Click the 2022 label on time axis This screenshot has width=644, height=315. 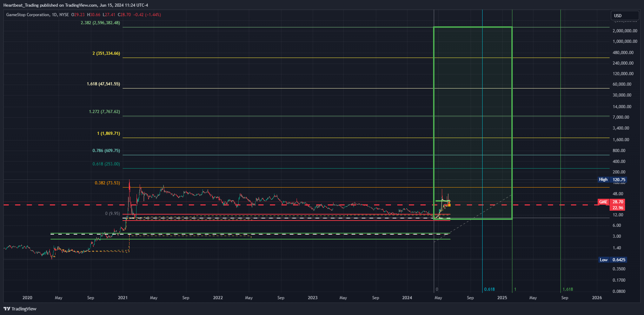[218, 298]
